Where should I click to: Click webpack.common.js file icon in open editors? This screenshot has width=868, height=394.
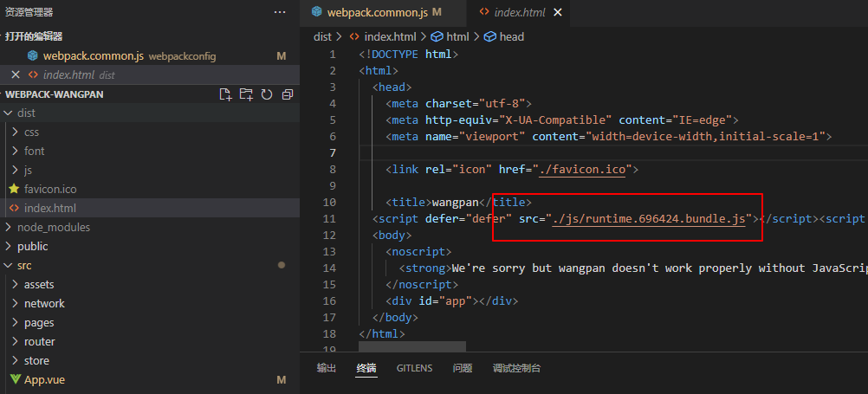click(33, 56)
